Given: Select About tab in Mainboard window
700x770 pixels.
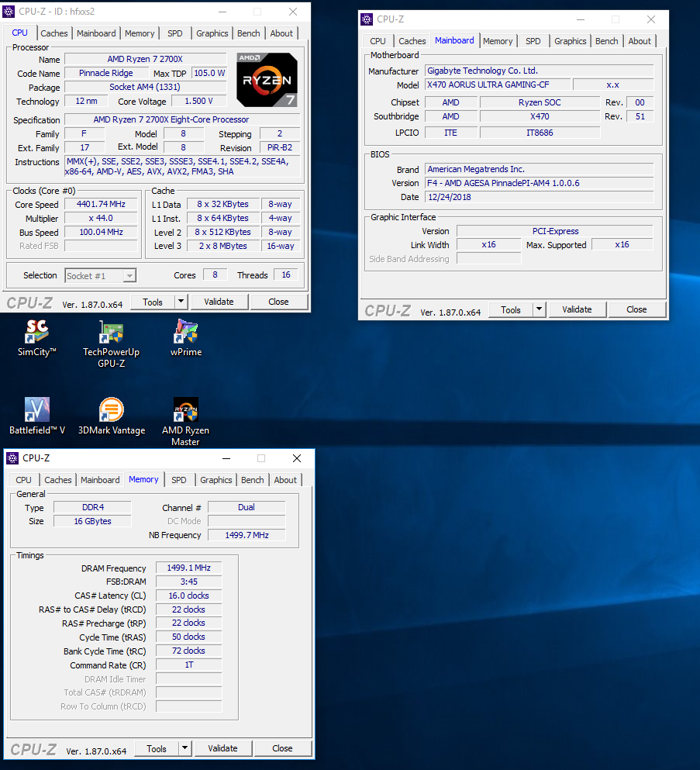Looking at the screenshot, I should click(x=640, y=41).
